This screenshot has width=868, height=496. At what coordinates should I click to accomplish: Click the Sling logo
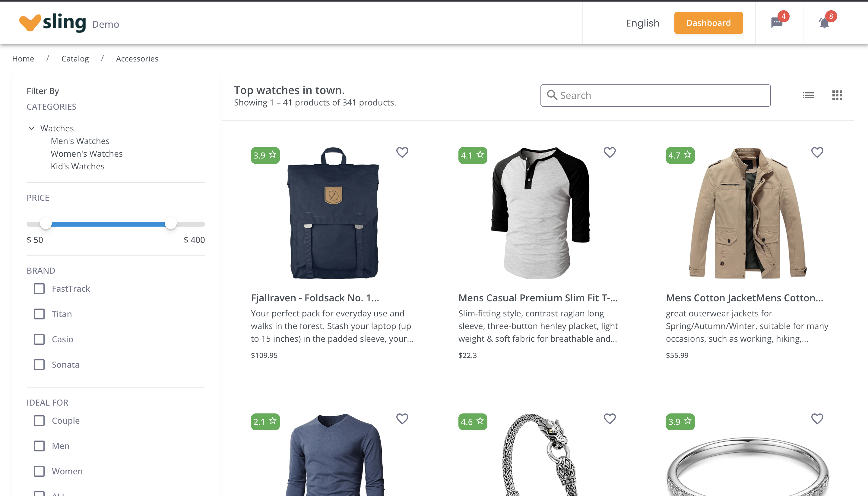[x=52, y=23]
